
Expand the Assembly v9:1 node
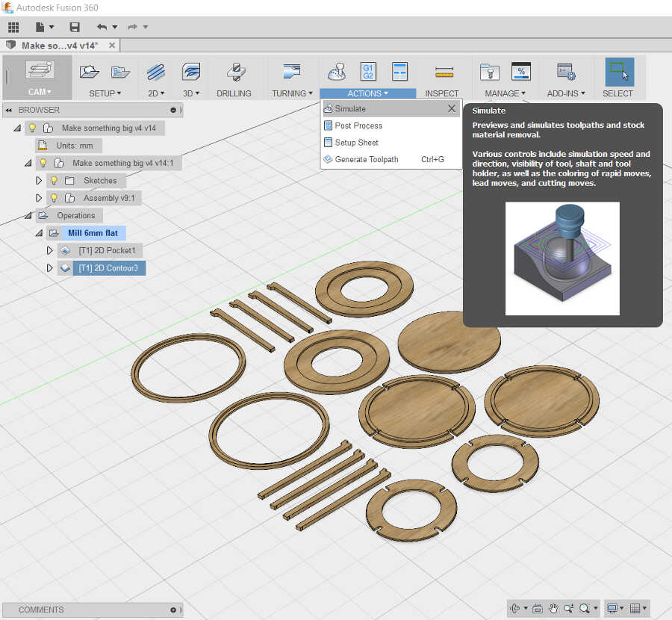click(39, 198)
